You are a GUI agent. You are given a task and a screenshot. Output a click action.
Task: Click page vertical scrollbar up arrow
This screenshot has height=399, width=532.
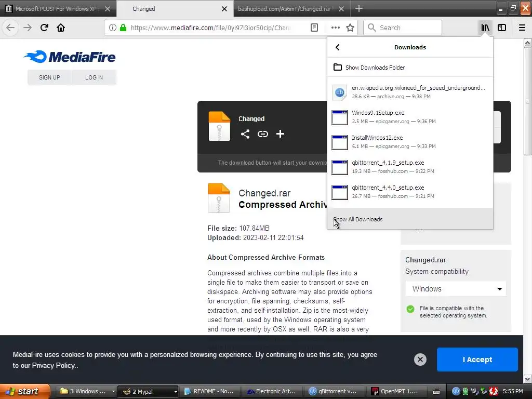click(528, 43)
